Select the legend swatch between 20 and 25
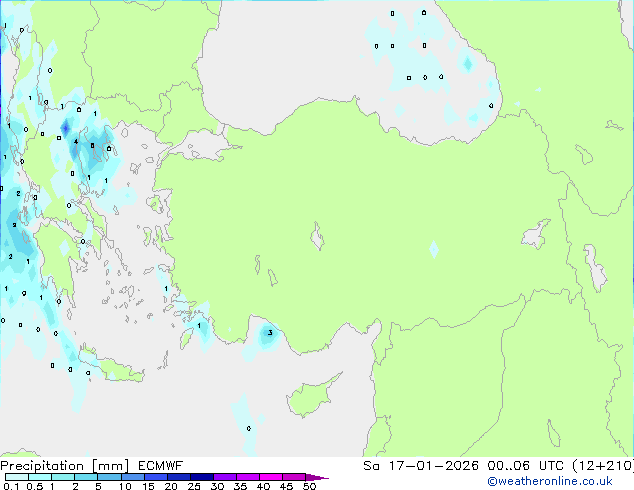634x490 pixels. (x=182, y=477)
